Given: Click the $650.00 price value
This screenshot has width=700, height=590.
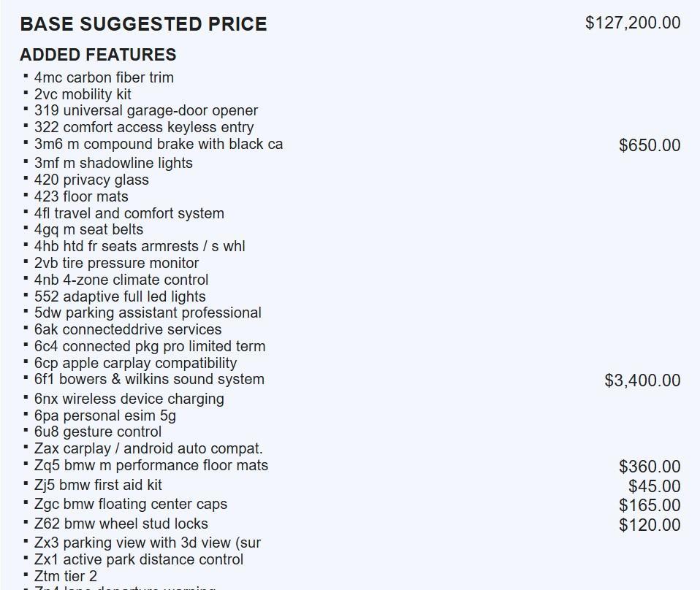Looking at the screenshot, I should (649, 145).
